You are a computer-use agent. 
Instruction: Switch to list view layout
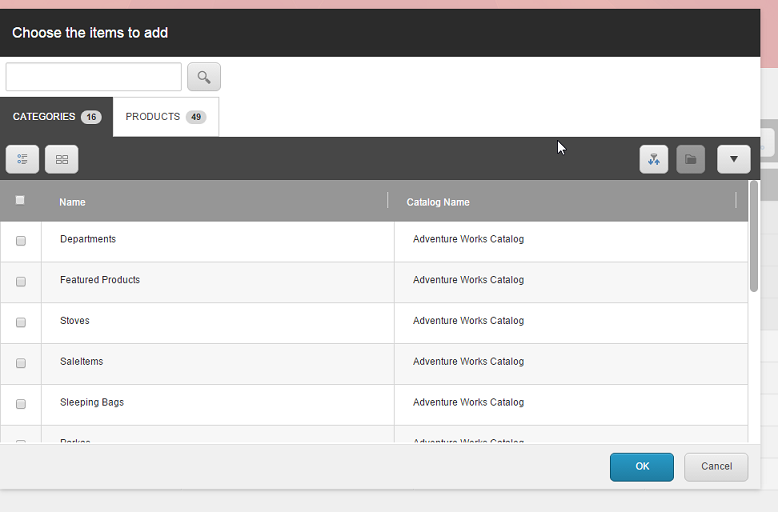pos(22,159)
